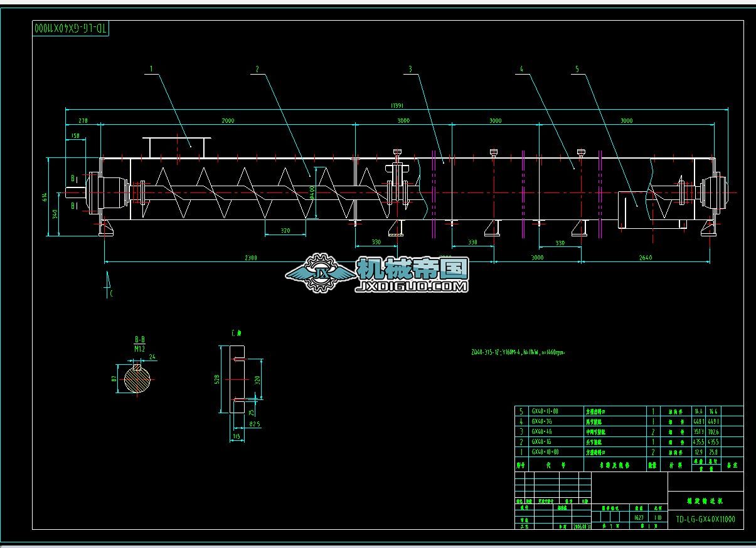The image size is (756, 548).
Task: Click the 2640 bottom dimension at the right
Action: [x=645, y=257]
